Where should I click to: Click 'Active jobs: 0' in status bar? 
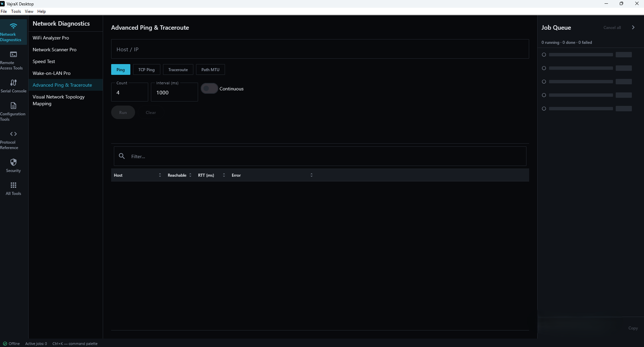click(36, 344)
